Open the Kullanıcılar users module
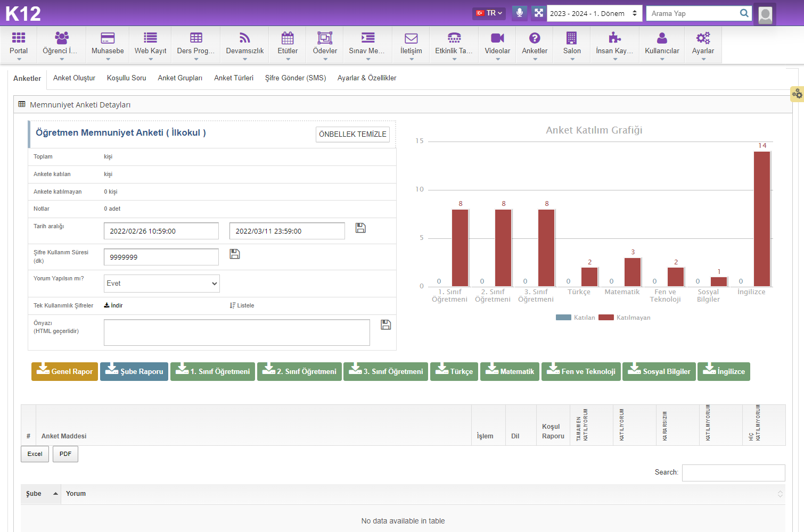The width and height of the screenshot is (804, 532). tap(662, 44)
